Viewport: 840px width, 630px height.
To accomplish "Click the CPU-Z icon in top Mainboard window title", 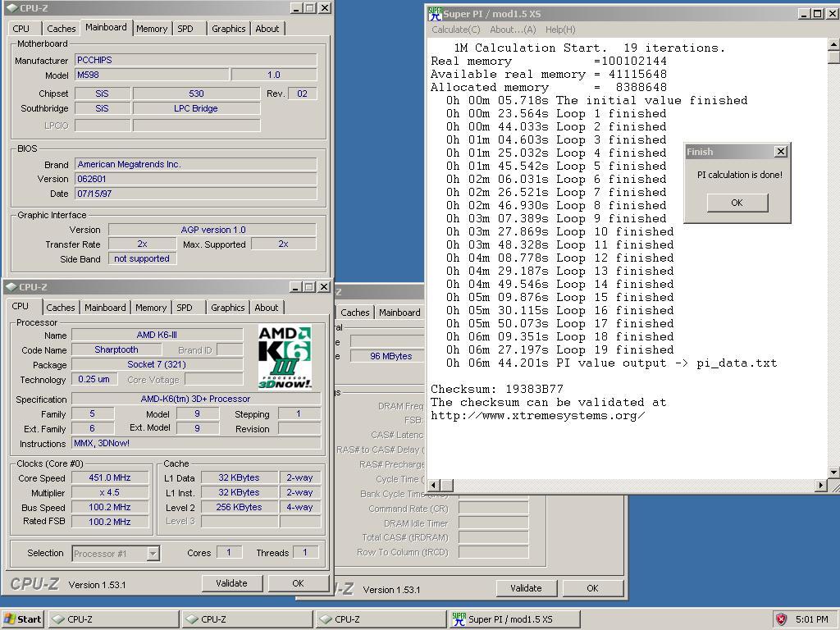I will (11, 8).
